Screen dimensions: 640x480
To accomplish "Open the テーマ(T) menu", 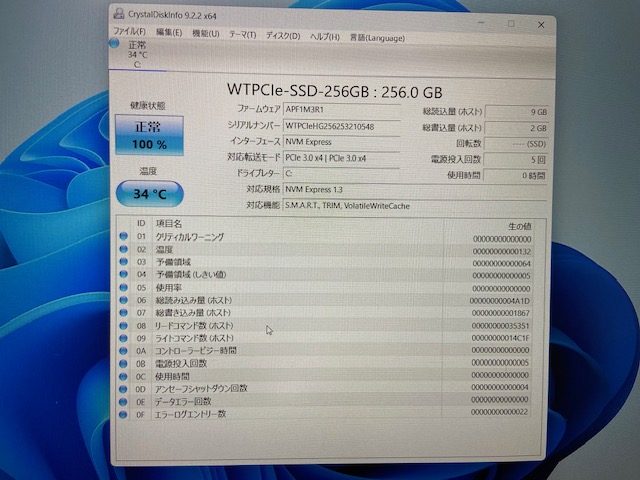I will 243,34.
